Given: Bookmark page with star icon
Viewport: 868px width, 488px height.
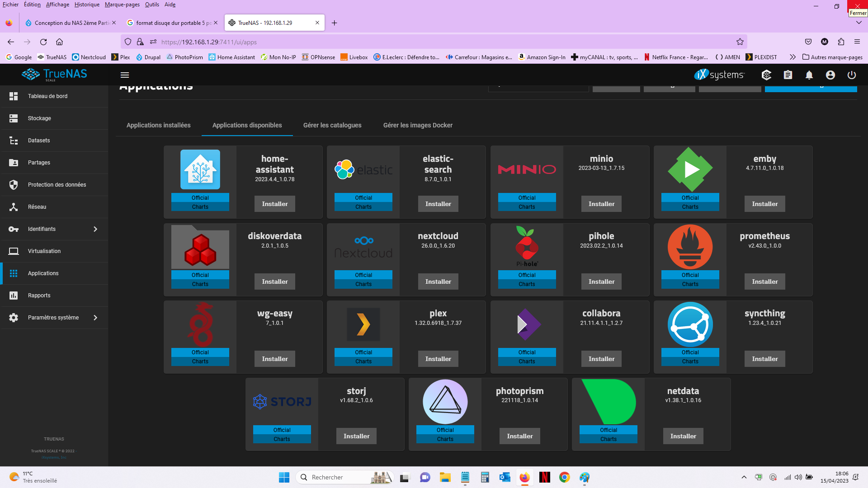Looking at the screenshot, I should pos(740,42).
